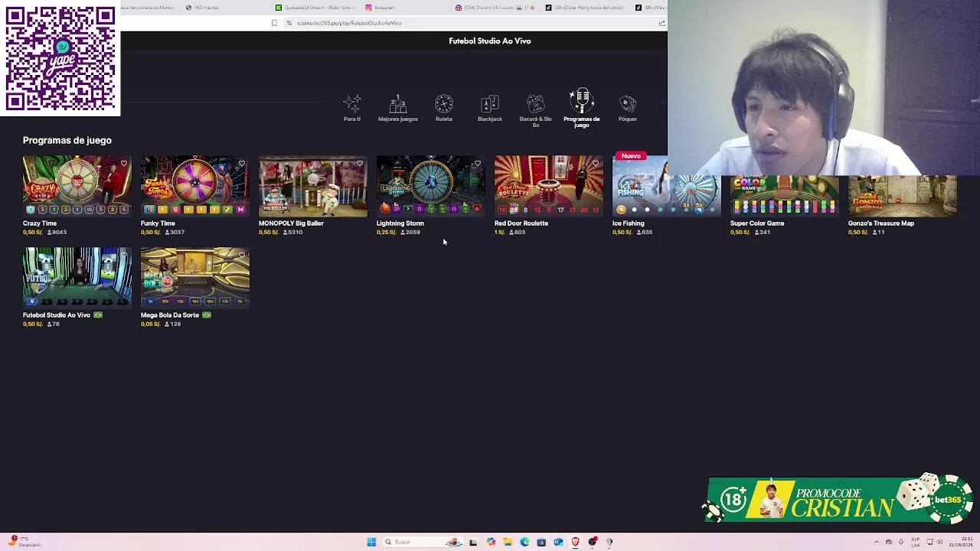Click the Nuevo badge on Ice Fishing
Screen dimensions: 980x551
click(631, 156)
